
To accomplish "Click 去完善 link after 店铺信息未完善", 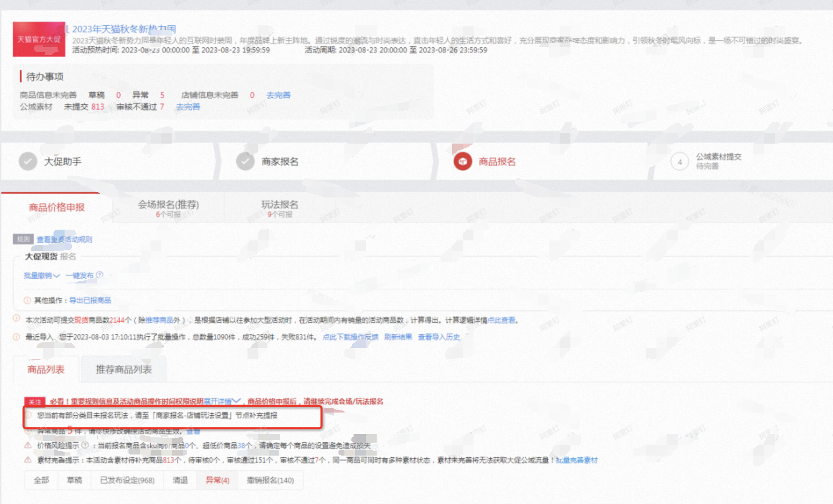I will point(278,95).
